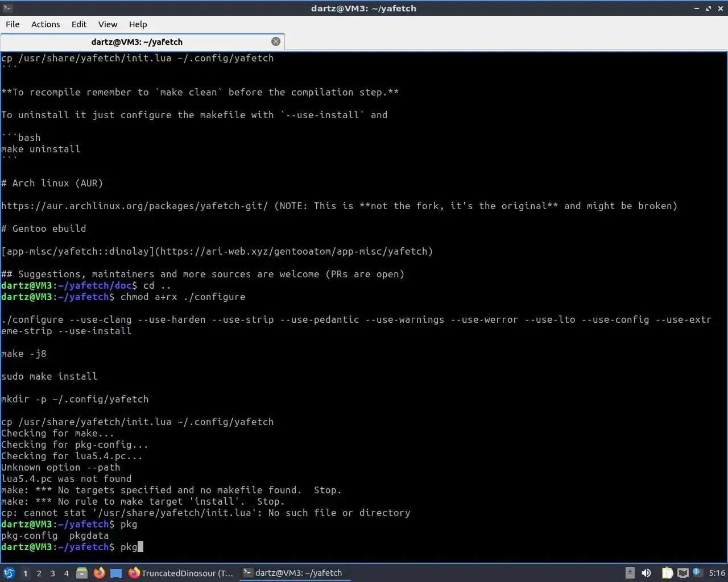
Task: Select the dartz@VM3: ~/yafetch tab
Action: click(x=142, y=42)
